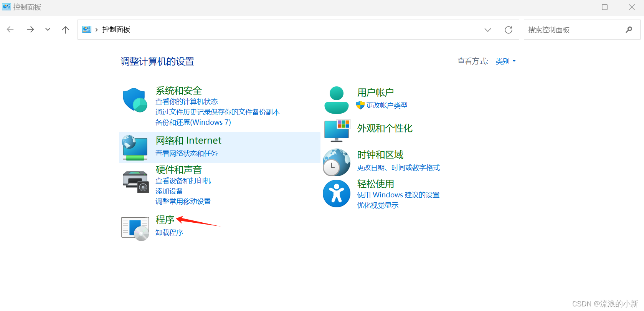
Task: Expand the address bar history dropdown
Action: click(487, 30)
